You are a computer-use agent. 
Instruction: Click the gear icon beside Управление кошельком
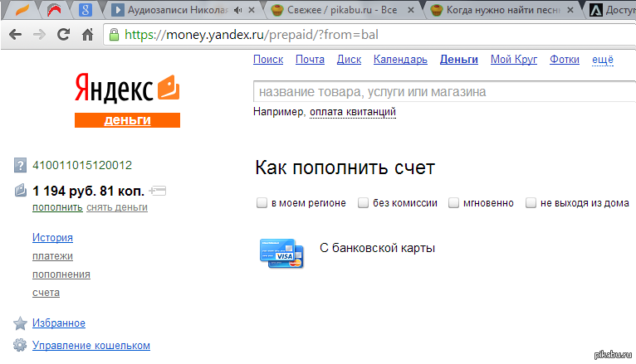19,345
